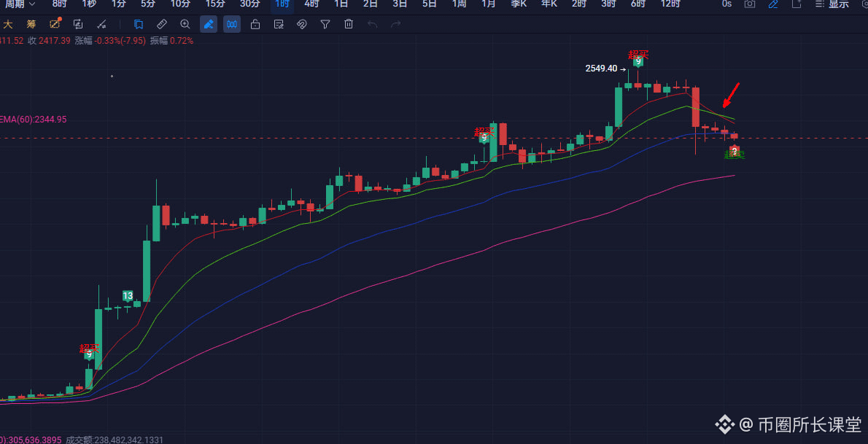This screenshot has height=444, width=868.
Task: Open the edit note icon
Action: point(279,24)
